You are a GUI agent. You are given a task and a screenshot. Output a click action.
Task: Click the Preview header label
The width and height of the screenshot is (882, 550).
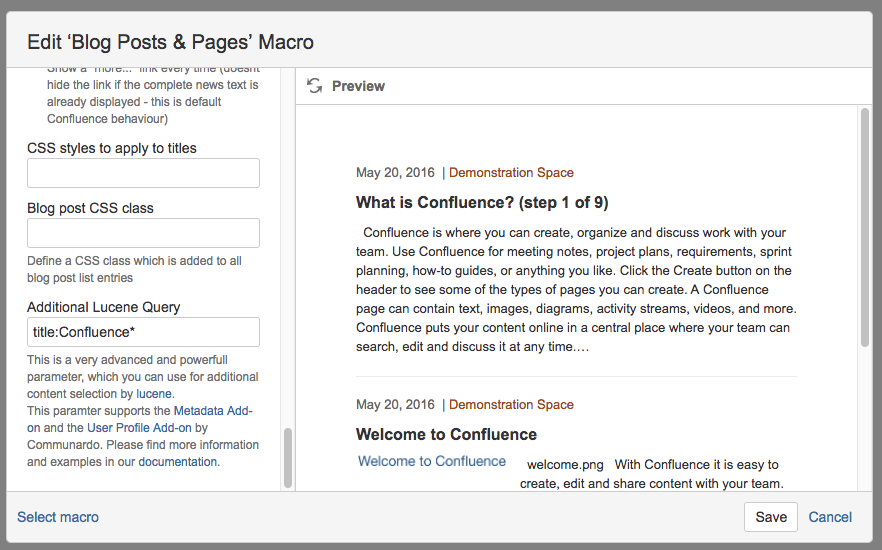click(x=358, y=86)
